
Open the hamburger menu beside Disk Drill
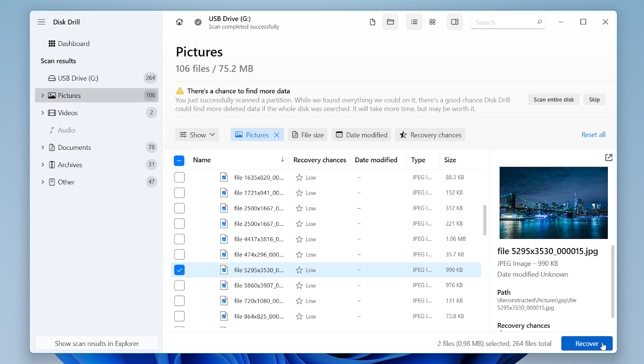point(41,22)
